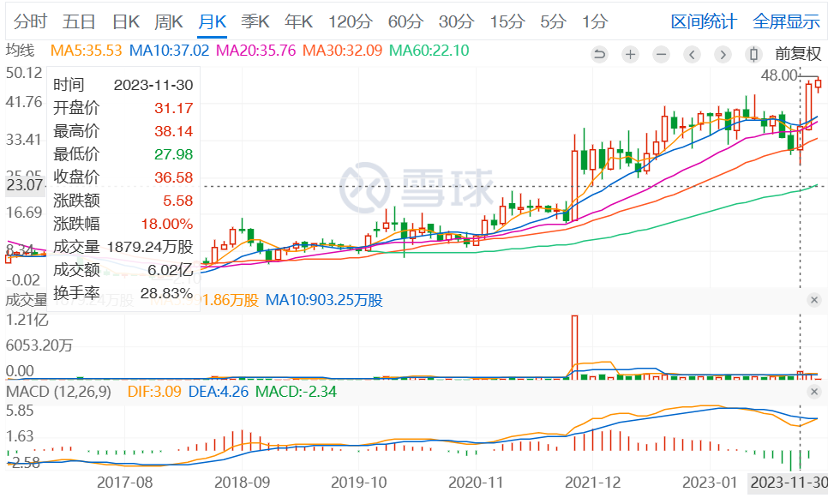The width and height of the screenshot is (834, 504).
Task: Click the tooltip turnover amount 6.02亿
Action: point(171,270)
